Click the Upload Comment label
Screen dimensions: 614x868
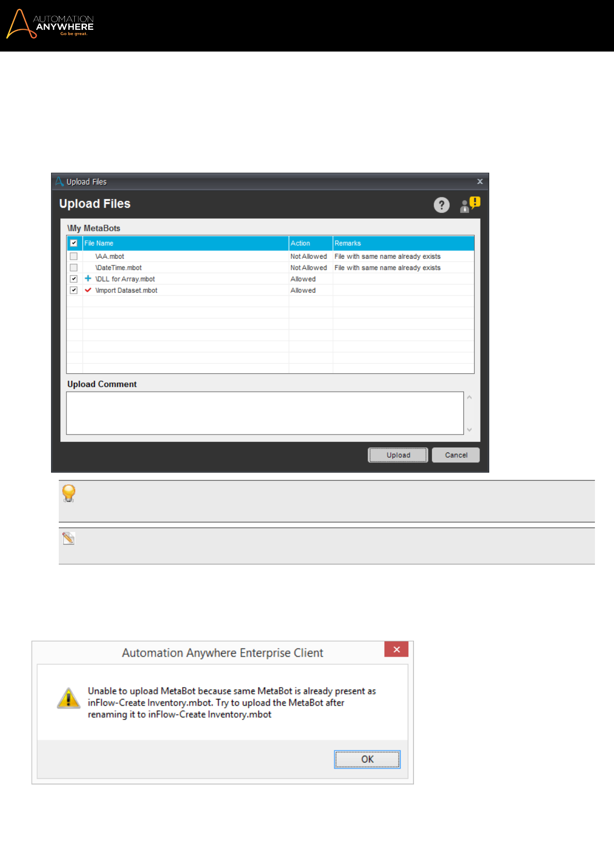pyautogui.click(x=102, y=384)
